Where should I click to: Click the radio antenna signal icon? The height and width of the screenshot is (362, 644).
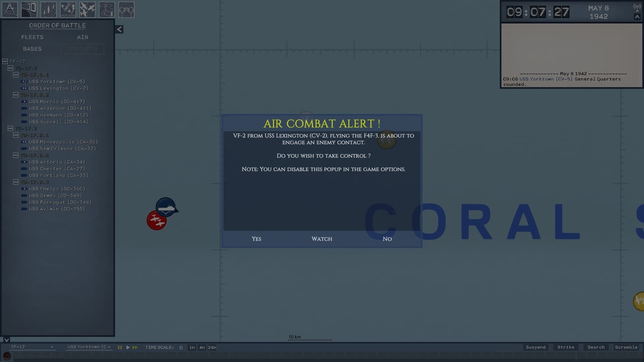pyautogui.click(x=637, y=7)
